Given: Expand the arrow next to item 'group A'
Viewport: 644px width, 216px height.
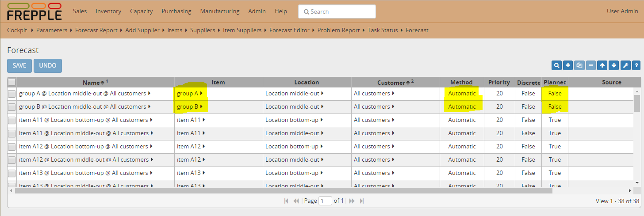Looking at the screenshot, I should (202, 94).
